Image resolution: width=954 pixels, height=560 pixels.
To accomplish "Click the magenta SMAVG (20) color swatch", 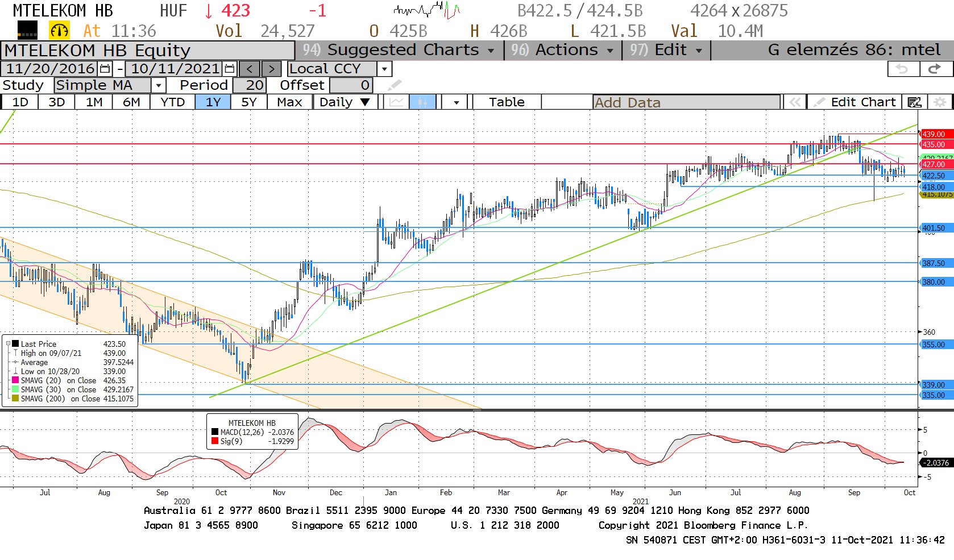I will (15, 380).
